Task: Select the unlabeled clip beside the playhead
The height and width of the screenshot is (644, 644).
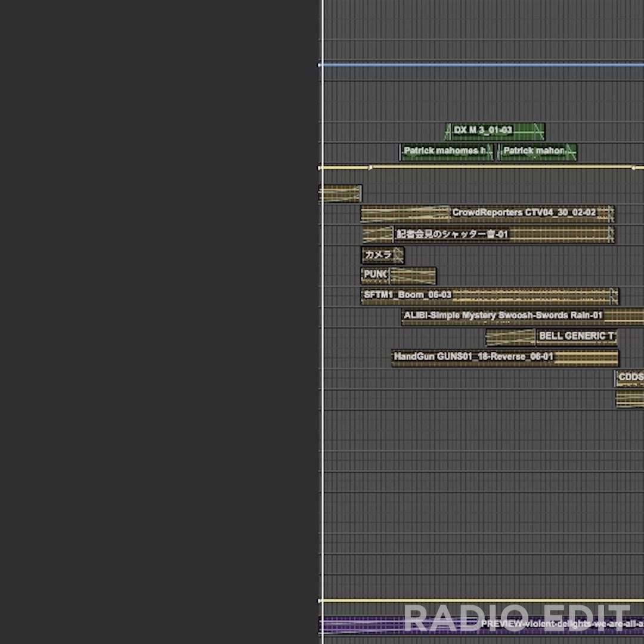Action: click(342, 194)
